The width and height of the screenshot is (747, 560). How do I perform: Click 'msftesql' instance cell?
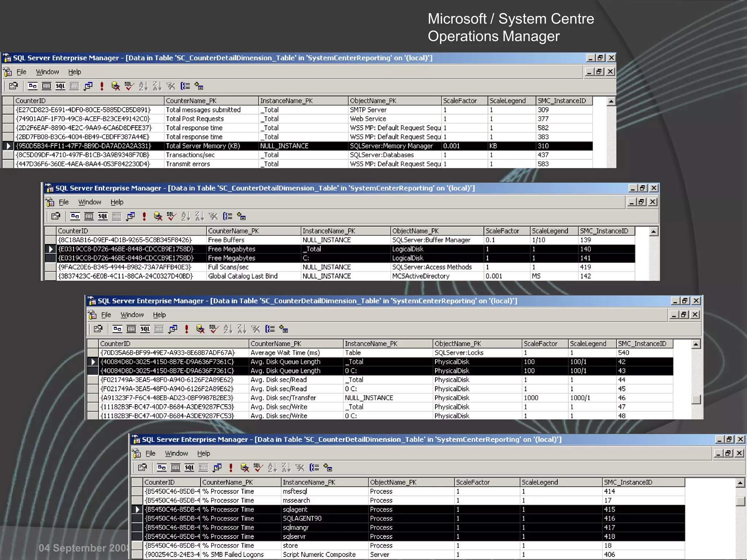325,491
